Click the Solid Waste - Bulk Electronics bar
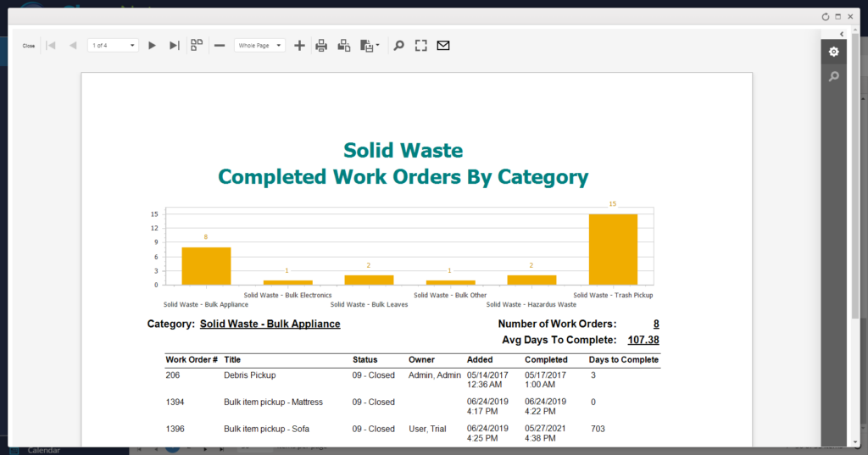 click(287, 283)
